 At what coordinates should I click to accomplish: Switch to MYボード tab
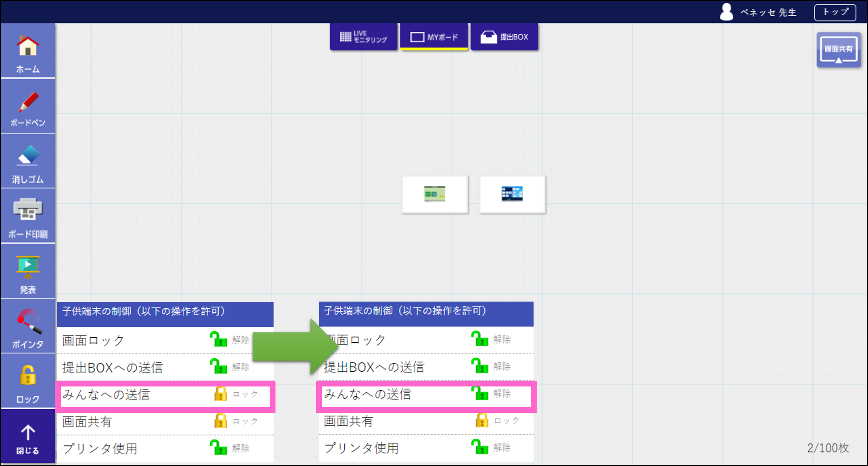coord(434,37)
